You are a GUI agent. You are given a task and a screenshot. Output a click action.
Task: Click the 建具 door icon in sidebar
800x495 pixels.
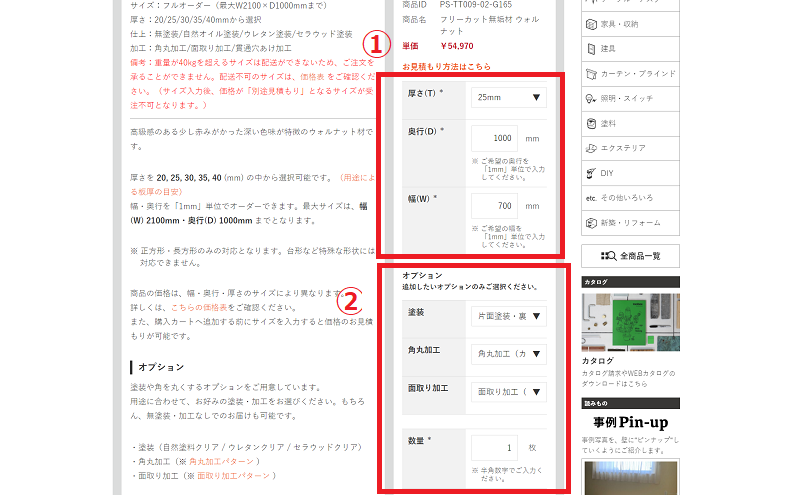click(x=592, y=48)
